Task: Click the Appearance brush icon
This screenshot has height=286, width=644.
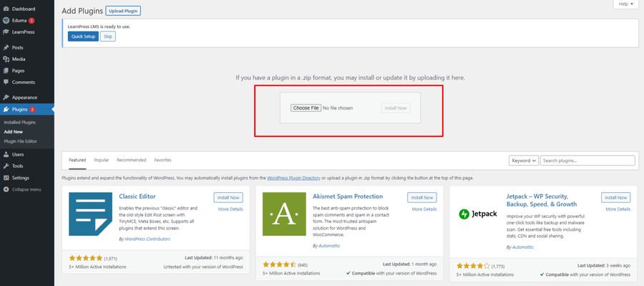Action: [6, 97]
